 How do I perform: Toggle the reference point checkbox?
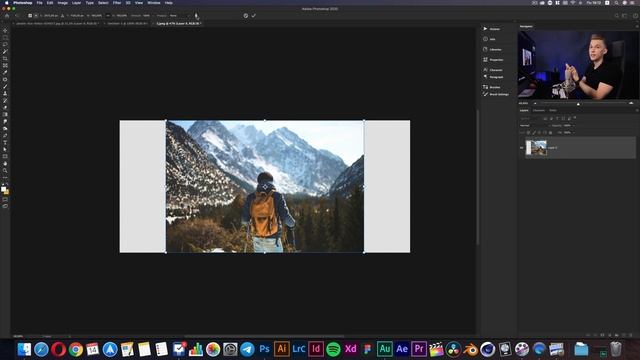[30, 16]
